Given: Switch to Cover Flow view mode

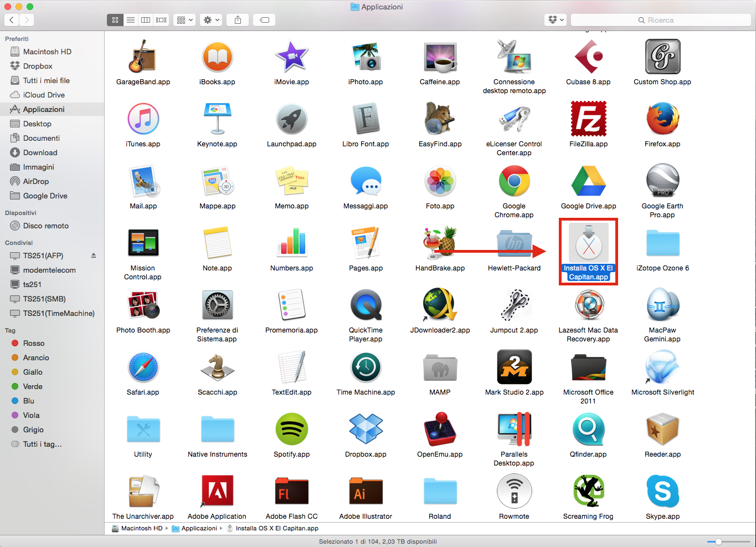Looking at the screenshot, I should tap(161, 20).
